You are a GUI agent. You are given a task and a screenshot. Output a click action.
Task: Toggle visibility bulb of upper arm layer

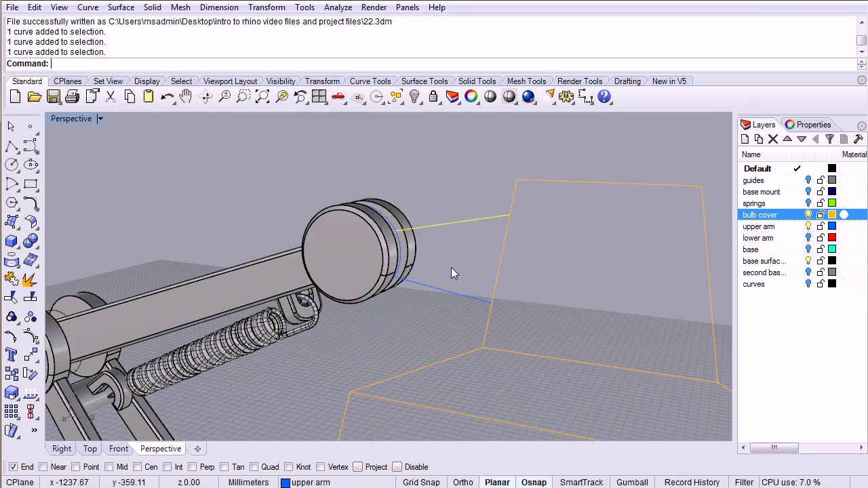click(808, 226)
